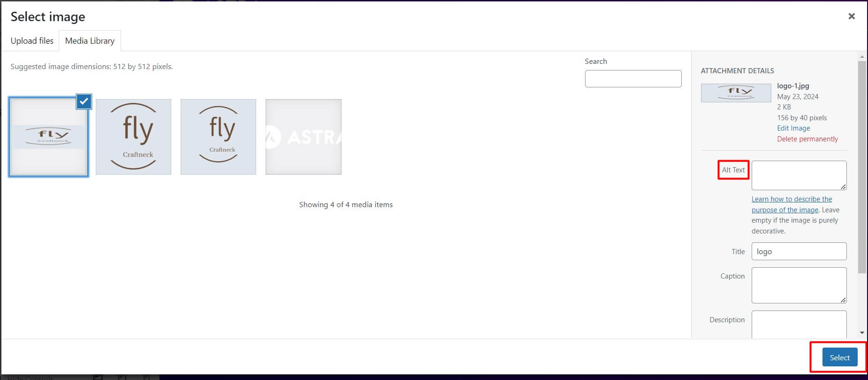
Task: Click the sidebar scroll down arrow
Action: tap(862, 333)
